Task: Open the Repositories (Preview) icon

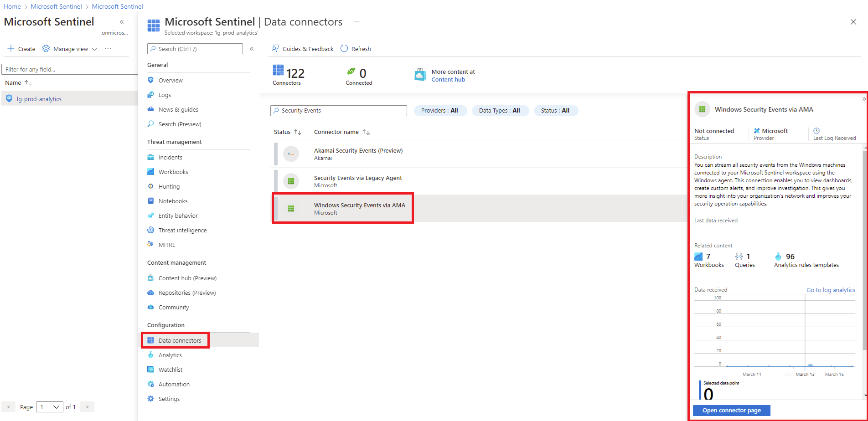Action: (x=150, y=293)
